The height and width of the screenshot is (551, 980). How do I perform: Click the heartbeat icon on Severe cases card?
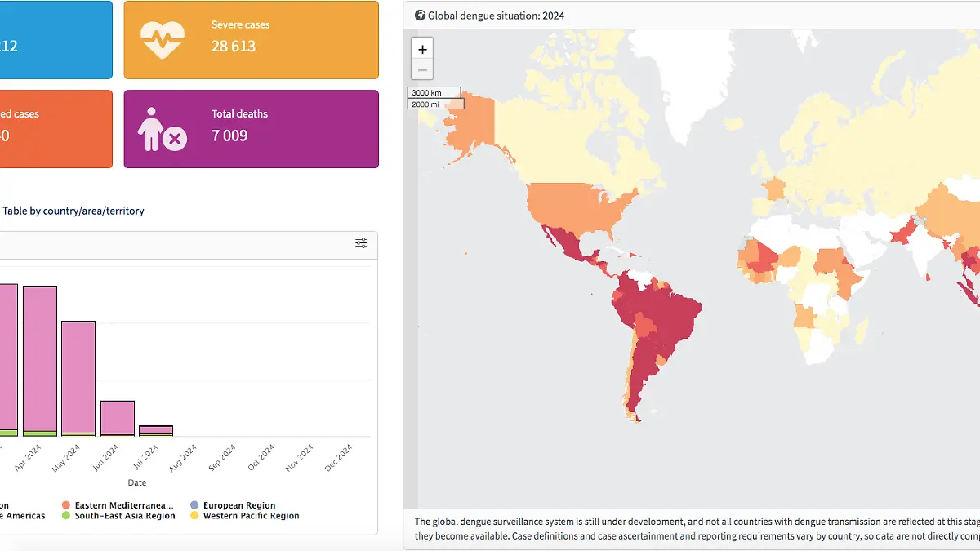pyautogui.click(x=163, y=37)
